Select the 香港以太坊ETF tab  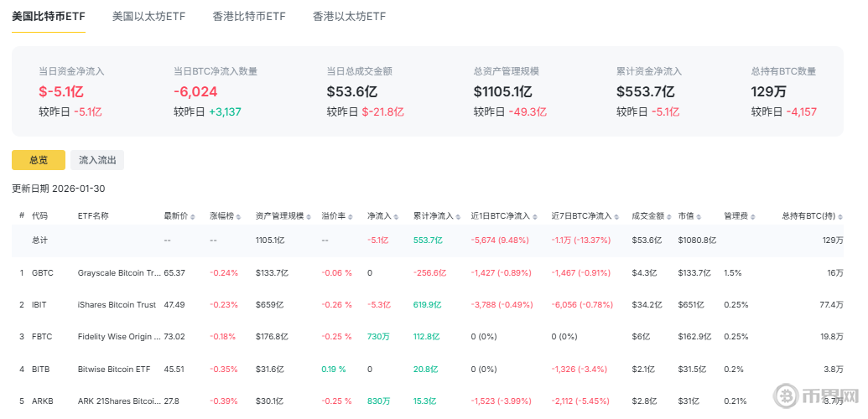[349, 17]
